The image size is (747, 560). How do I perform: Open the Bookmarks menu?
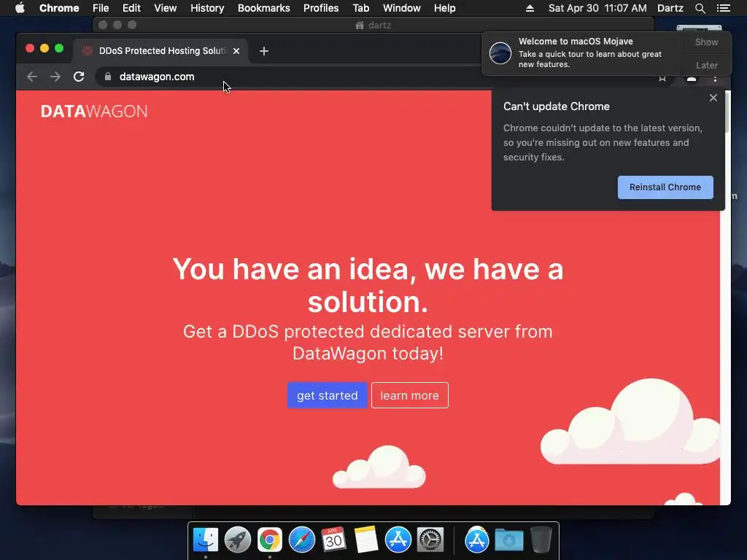(264, 8)
